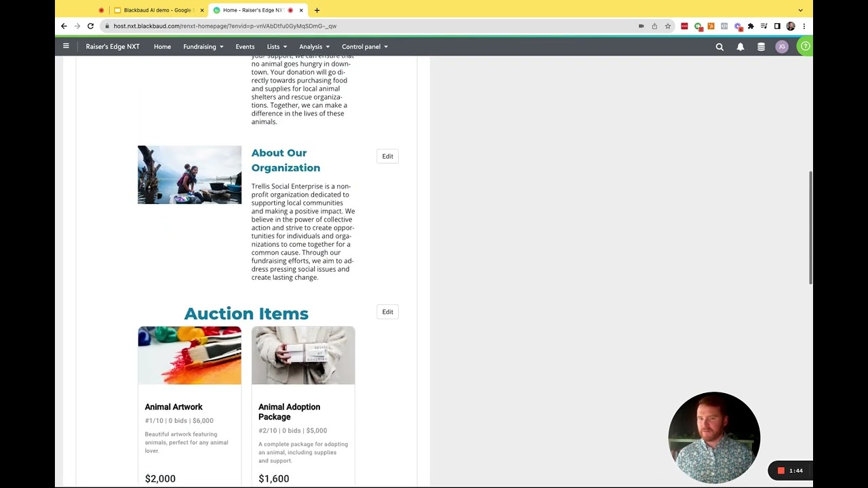
Task: Expand the Analysis dropdown menu
Action: click(314, 47)
